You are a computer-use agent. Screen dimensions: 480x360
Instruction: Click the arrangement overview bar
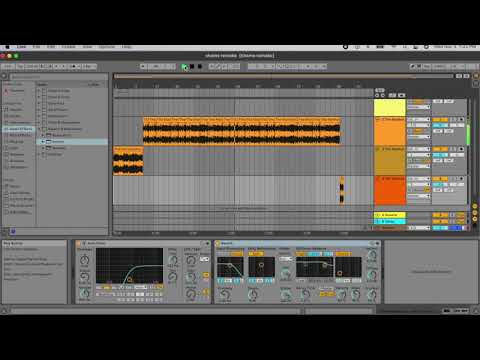point(283,76)
